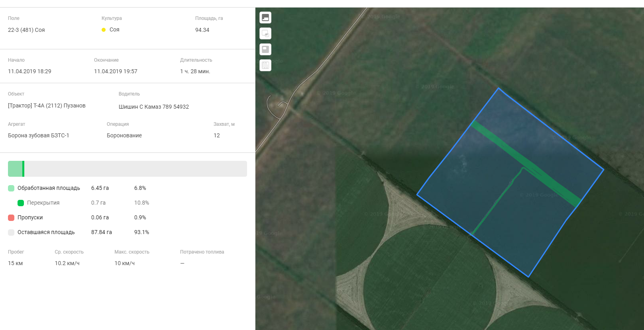Select driver Шишин С Камаз 789 54932

click(153, 107)
